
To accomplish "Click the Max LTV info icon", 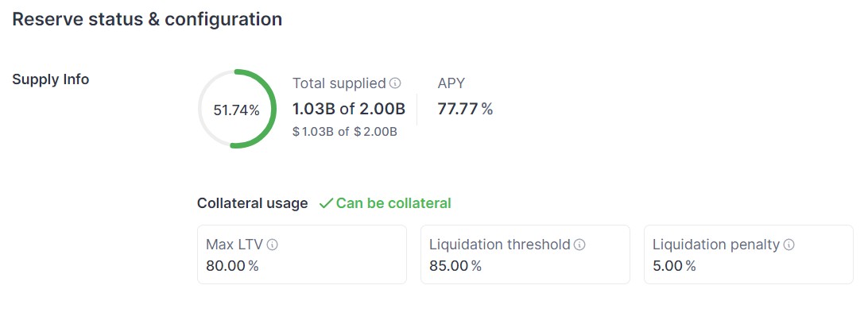I will coord(272,245).
